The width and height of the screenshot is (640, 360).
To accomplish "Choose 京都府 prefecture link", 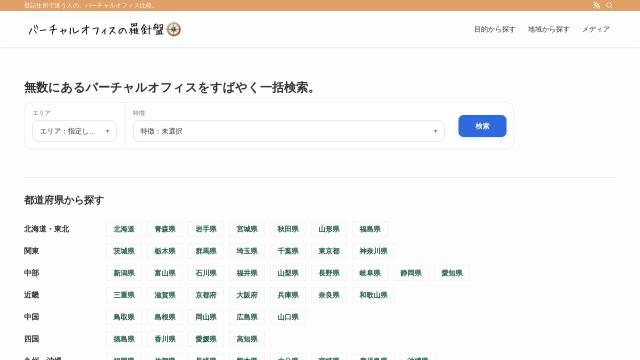I will (206, 295).
